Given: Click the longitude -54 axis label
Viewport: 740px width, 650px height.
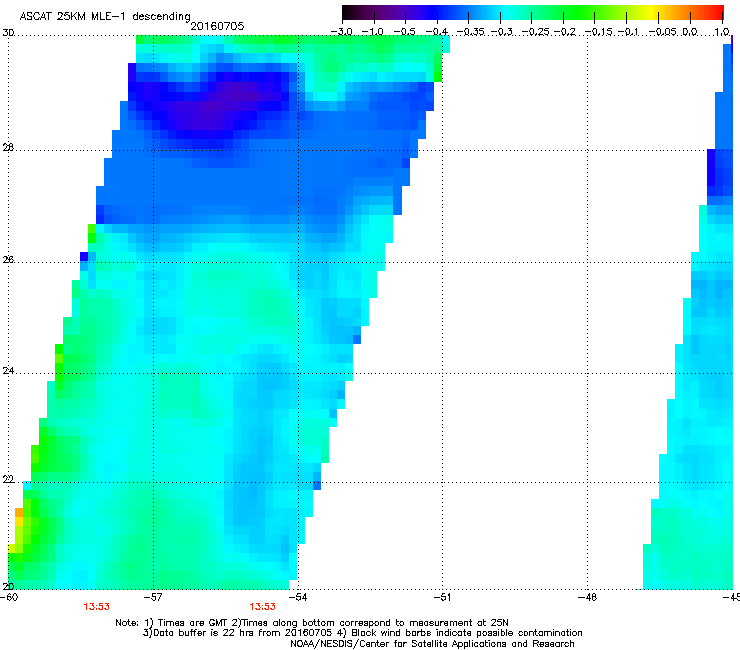Looking at the screenshot, I should coord(298,597).
